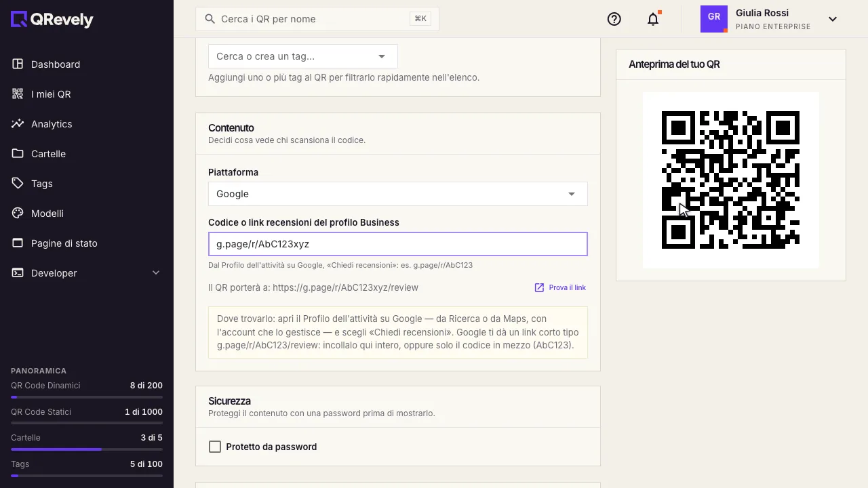This screenshot has height=488, width=868.
Task: Click the QR Code Dinamici usage bar
Action: click(87, 397)
